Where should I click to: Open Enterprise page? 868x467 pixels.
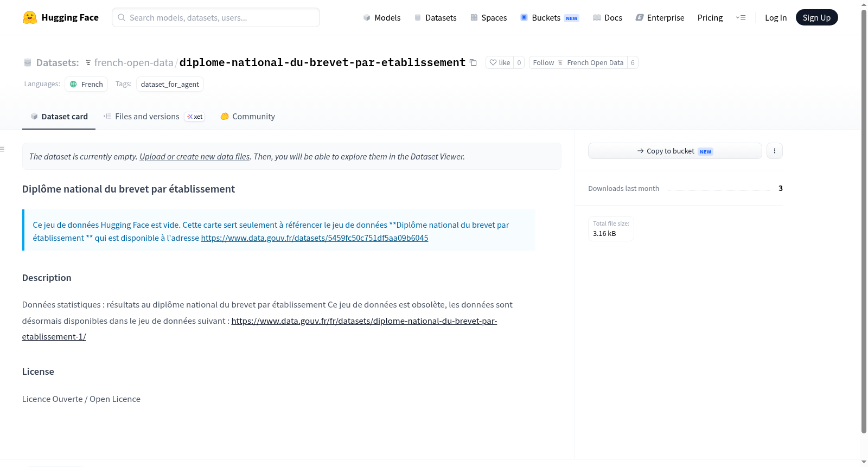click(x=660, y=17)
